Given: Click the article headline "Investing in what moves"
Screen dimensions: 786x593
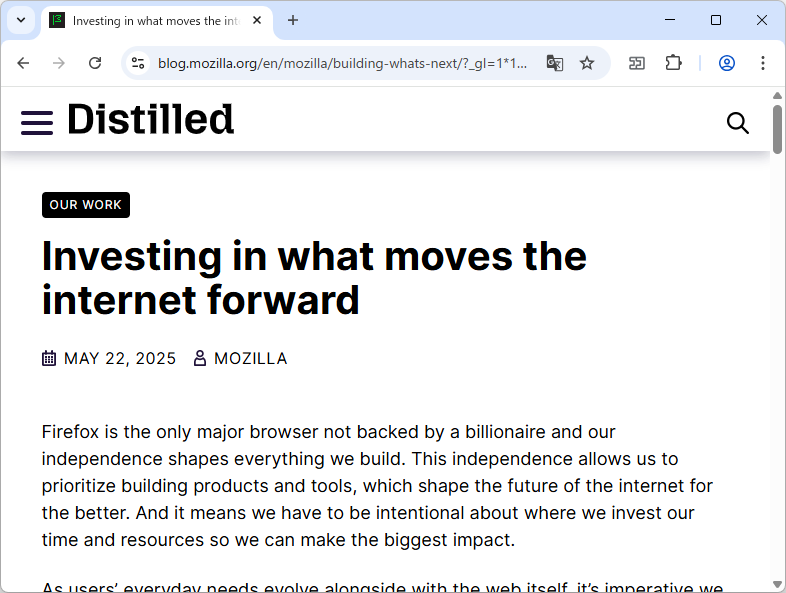Looking at the screenshot, I should coord(314,278).
